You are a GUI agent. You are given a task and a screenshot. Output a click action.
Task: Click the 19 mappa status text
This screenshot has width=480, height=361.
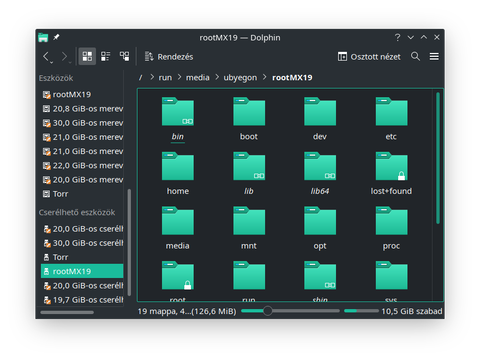pos(187,311)
